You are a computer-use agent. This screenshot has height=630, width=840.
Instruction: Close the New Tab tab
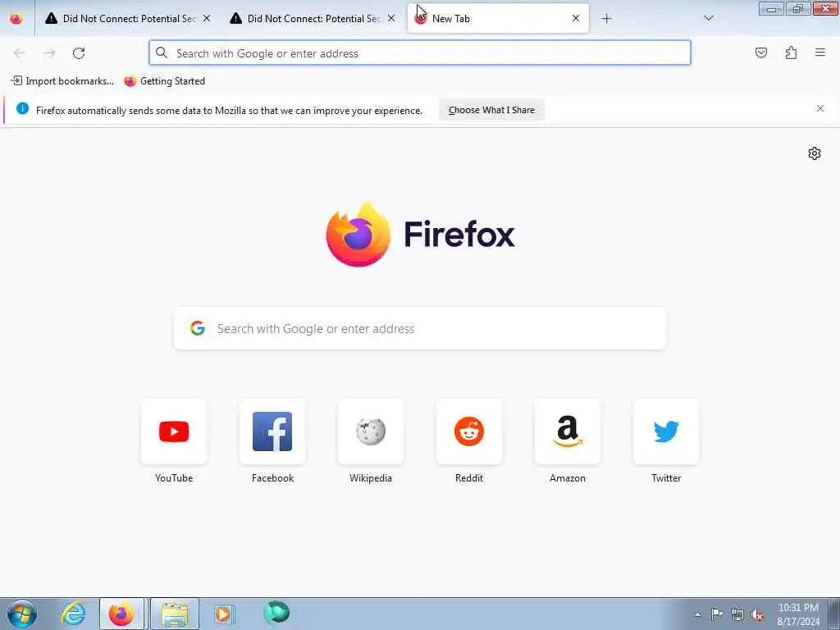(x=576, y=19)
